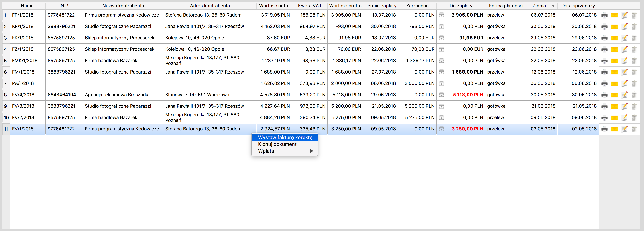
Task: Sort by Numer column header
Action: [28, 6]
